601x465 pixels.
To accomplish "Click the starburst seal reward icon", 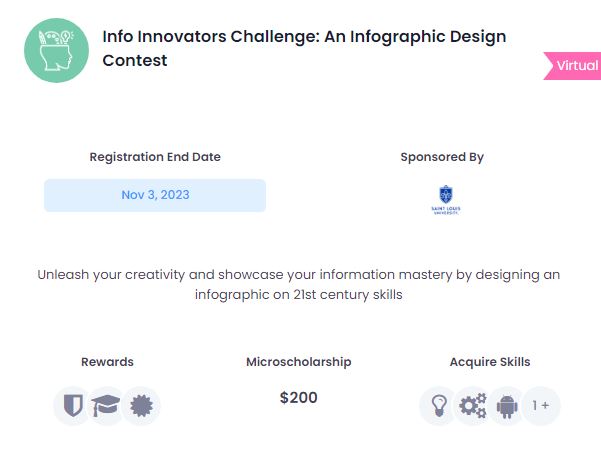I will pos(141,406).
